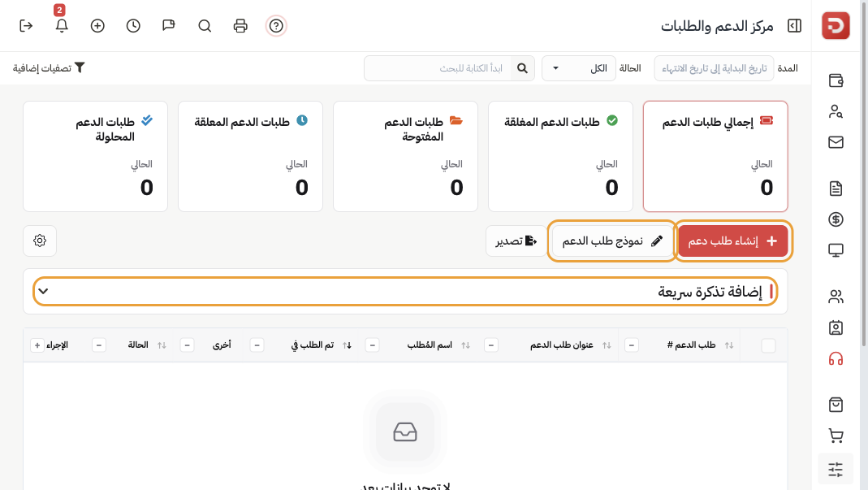Open the الحالة status dropdown showing الكل
868x490 pixels.
[578, 68]
